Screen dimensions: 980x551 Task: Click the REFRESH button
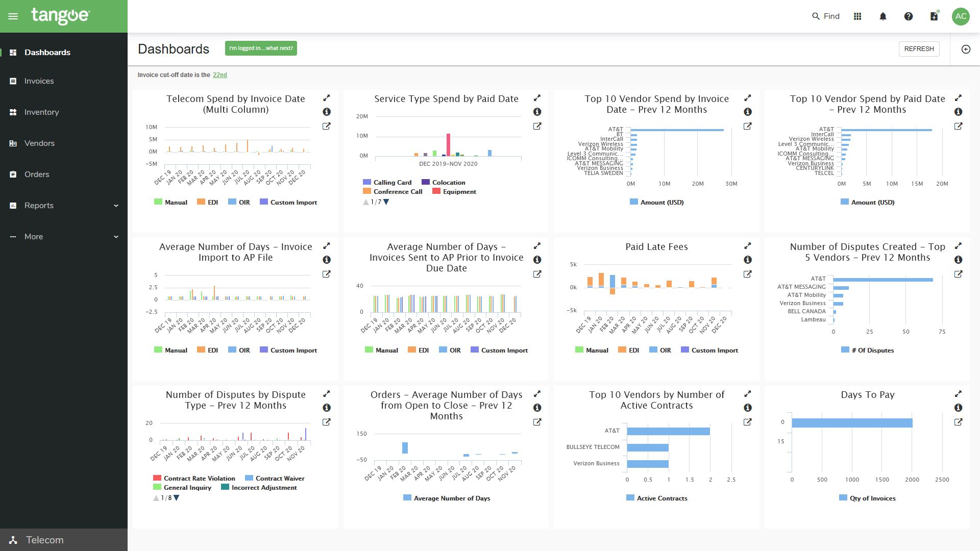point(919,49)
